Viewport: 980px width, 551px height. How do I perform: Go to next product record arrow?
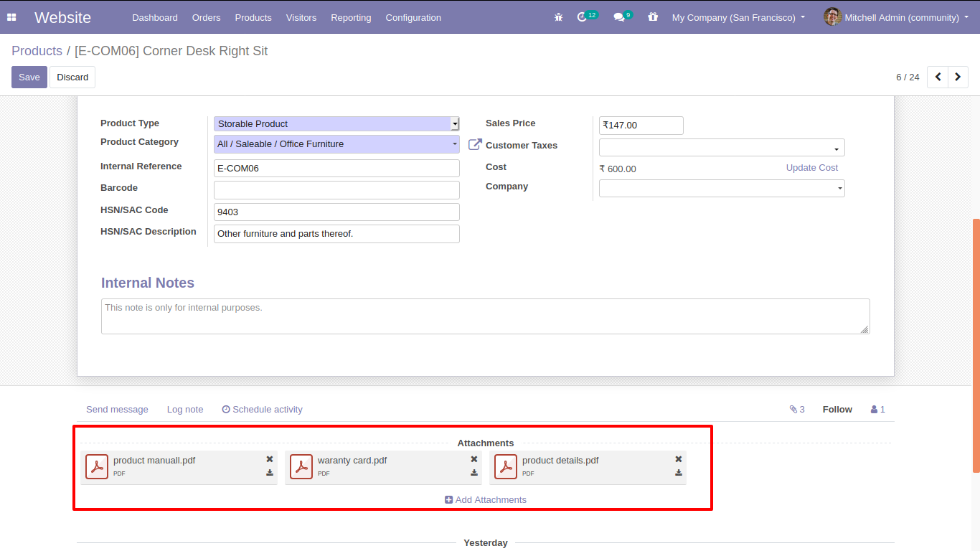click(958, 77)
